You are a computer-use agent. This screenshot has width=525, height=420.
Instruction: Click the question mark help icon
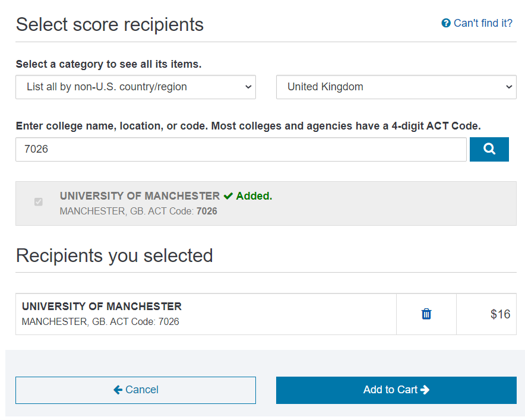coord(446,23)
